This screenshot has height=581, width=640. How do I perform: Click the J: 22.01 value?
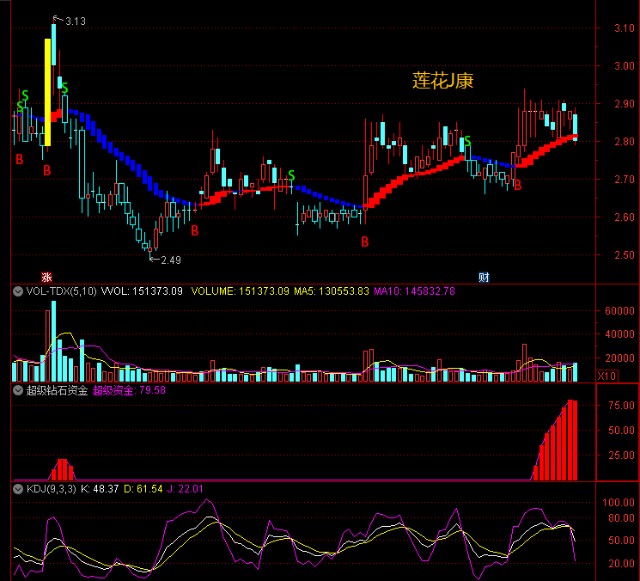pyautogui.click(x=185, y=489)
